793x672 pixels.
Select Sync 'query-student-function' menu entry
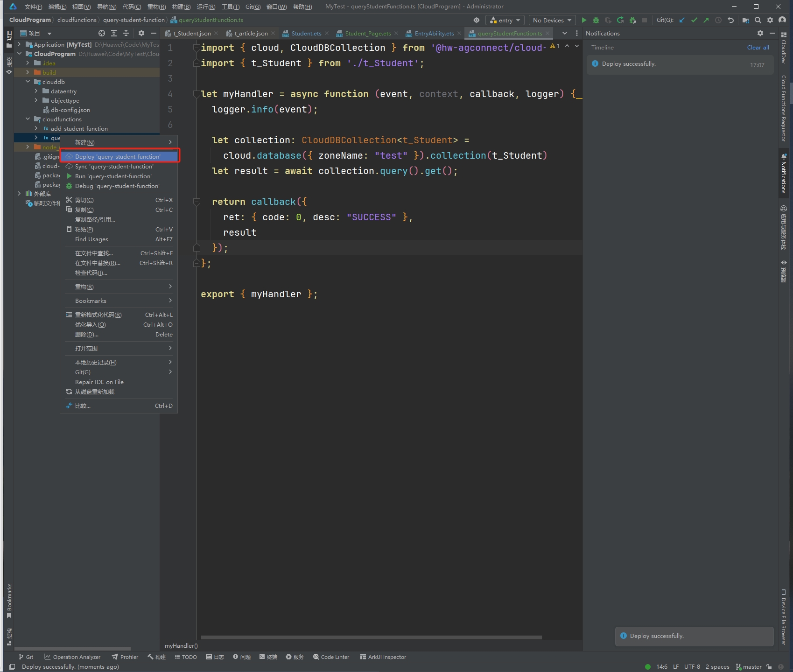pyautogui.click(x=119, y=166)
